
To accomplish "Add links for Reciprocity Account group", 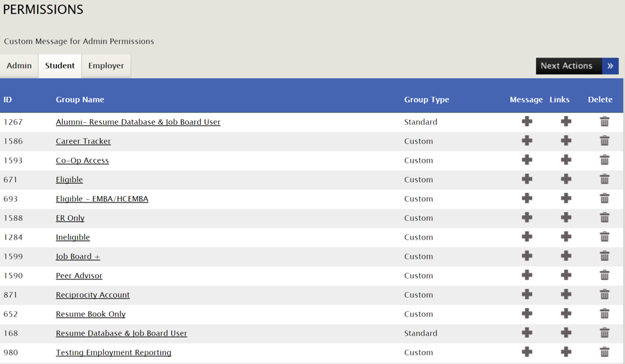I will 566,294.
